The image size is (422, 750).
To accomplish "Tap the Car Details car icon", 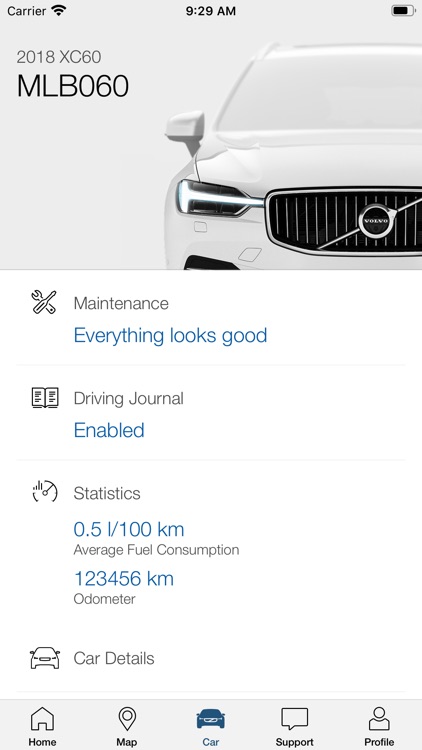I will [x=45, y=658].
